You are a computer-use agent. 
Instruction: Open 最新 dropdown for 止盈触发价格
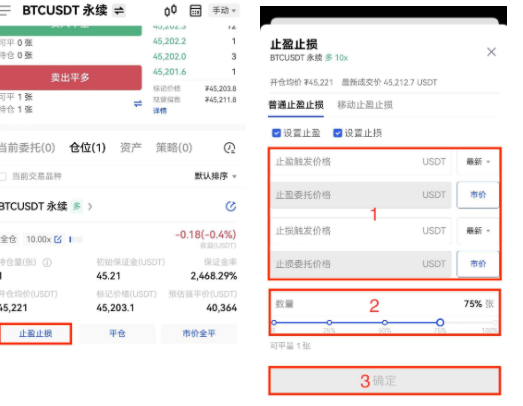pos(478,162)
